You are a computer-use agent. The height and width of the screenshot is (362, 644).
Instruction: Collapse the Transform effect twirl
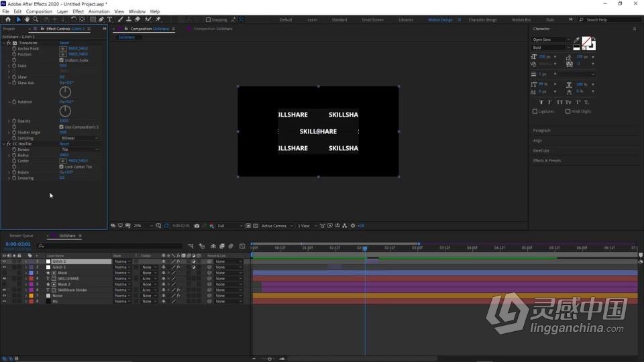(4, 43)
